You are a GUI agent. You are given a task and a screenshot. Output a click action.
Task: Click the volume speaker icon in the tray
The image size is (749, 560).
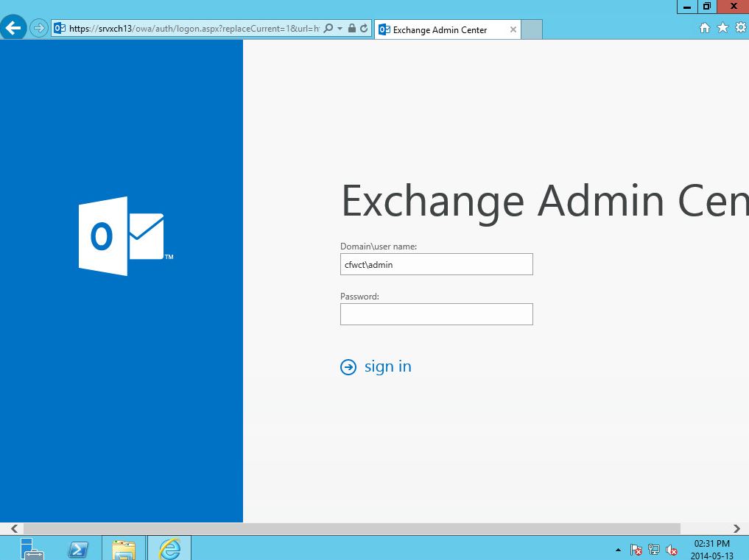[x=671, y=550]
